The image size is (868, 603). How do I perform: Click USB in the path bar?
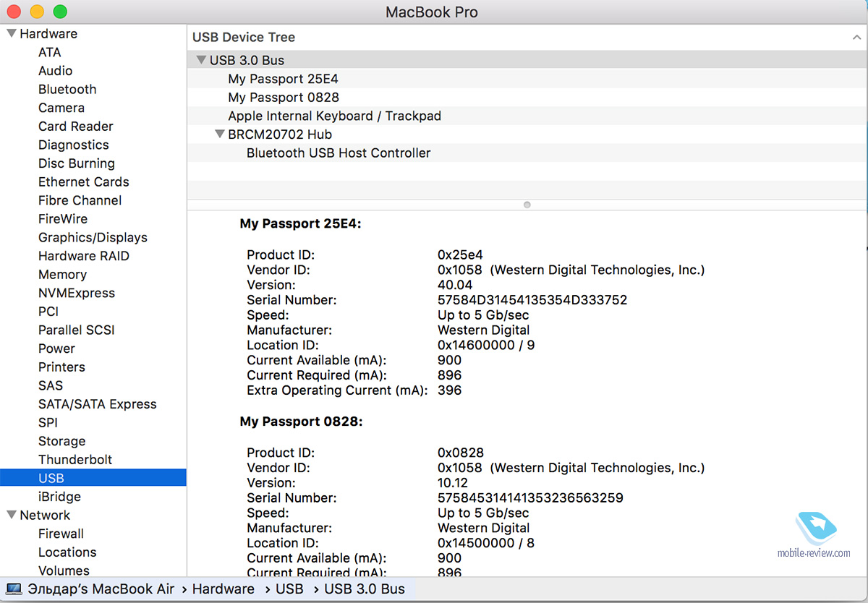[289, 589]
